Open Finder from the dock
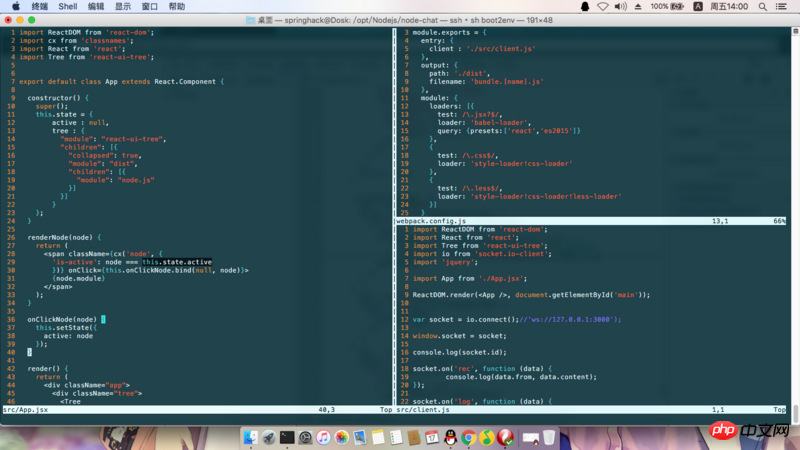This screenshot has height=450, width=800. coord(251,438)
